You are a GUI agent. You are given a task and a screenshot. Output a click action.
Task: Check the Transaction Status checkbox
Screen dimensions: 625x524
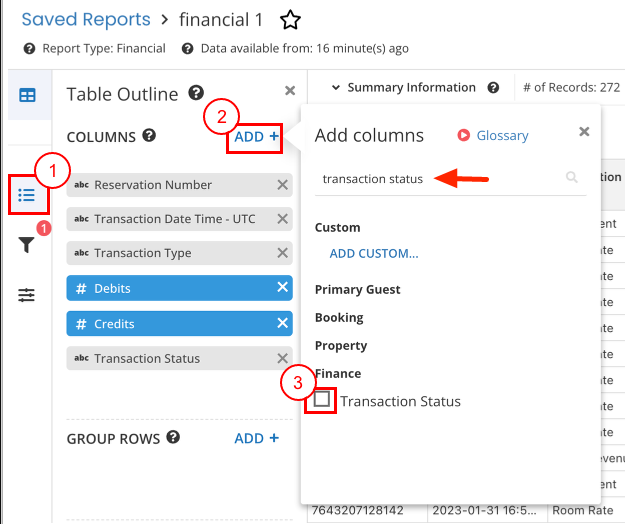[x=322, y=400]
